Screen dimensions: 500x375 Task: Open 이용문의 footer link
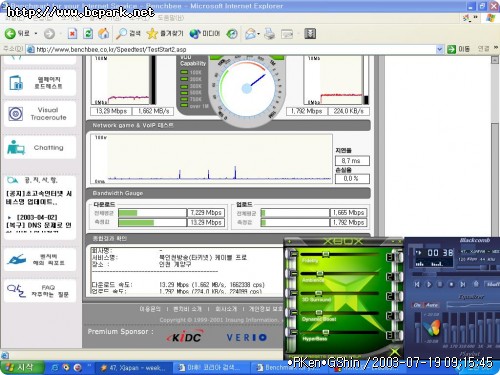[x=150, y=309]
